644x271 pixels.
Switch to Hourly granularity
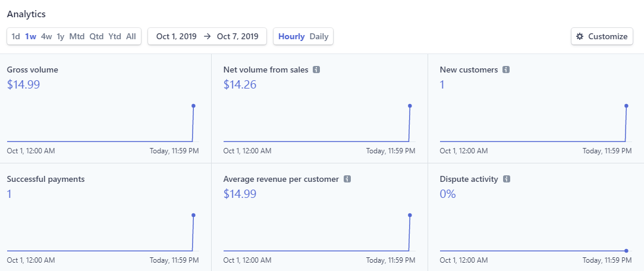(x=291, y=36)
